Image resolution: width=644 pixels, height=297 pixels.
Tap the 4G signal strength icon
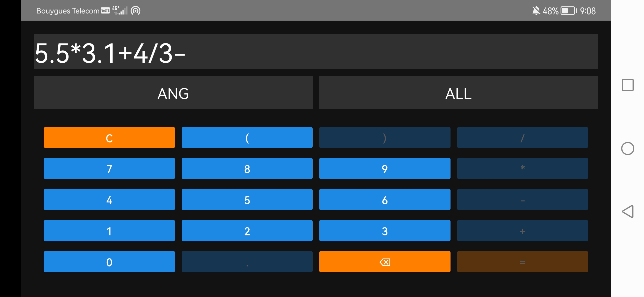coord(120,10)
